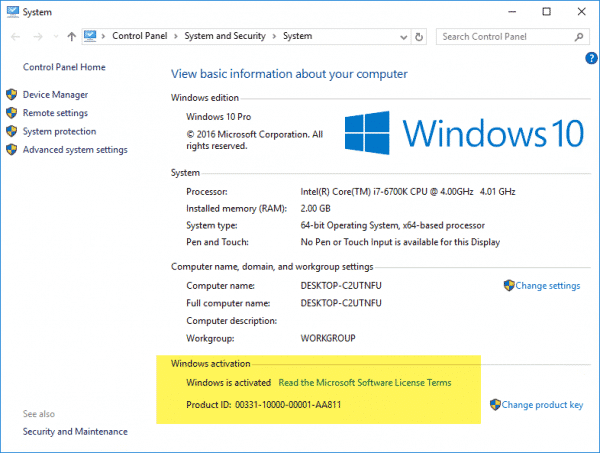
Task: Select System breadcrumb in address bar
Action: (297, 36)
